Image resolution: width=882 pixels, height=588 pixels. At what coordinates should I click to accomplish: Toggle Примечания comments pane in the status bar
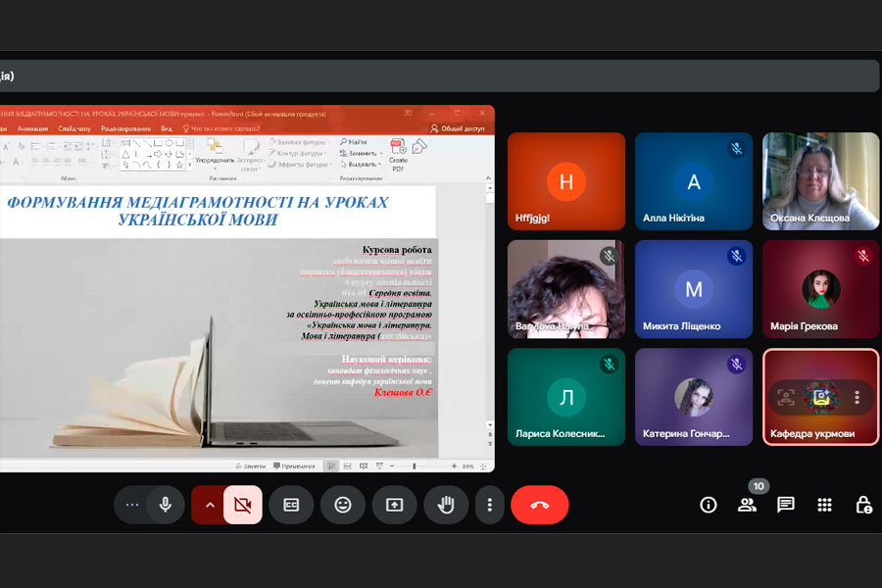click(x=294, y=465)
